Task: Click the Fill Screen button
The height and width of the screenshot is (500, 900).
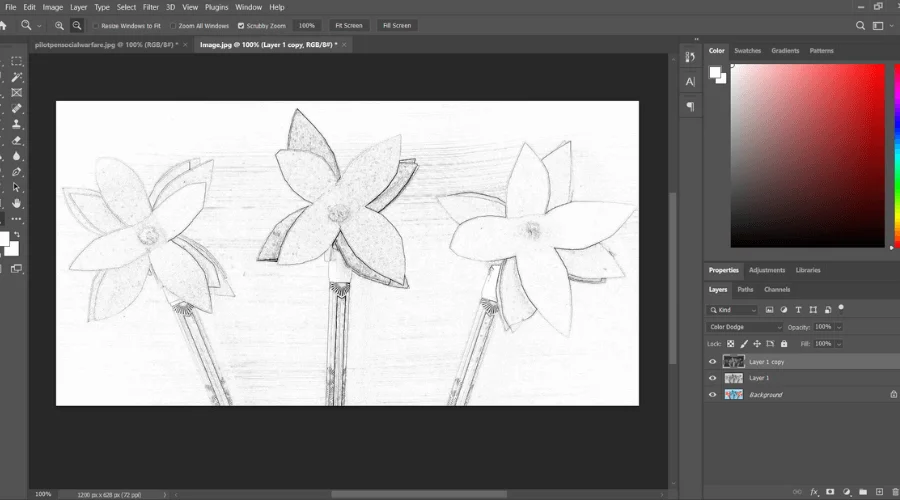Action: [x=397, y=26]
